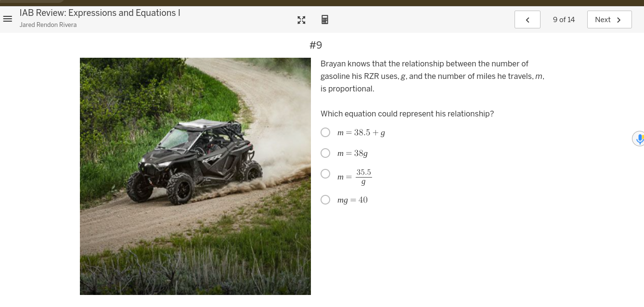
Task: Select answer mg = 40
Action: (326, 200)
